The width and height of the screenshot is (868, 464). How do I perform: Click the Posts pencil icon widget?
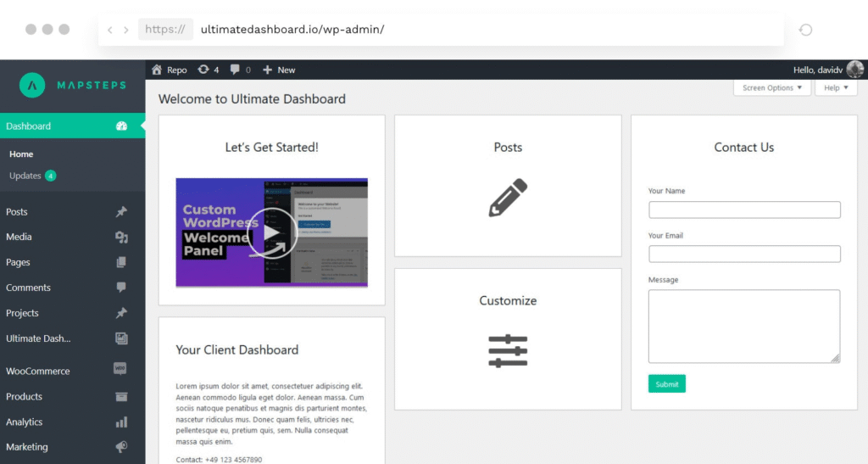click(508, 198)
